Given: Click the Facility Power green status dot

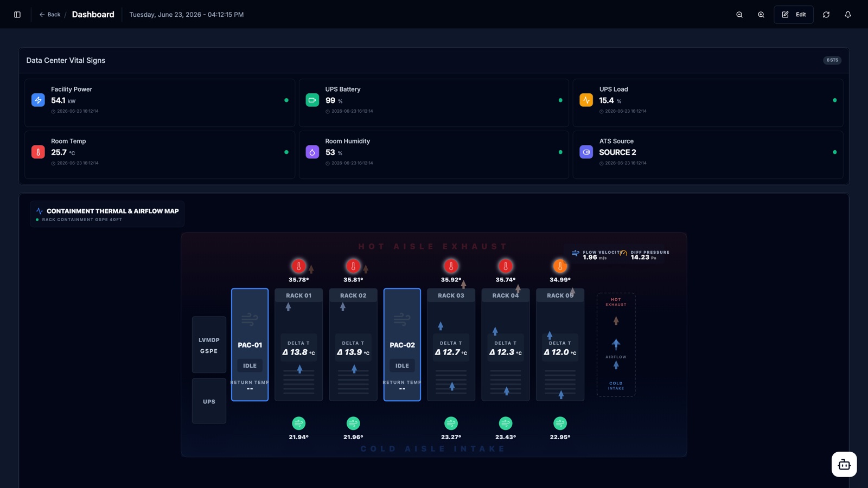Looking at the screenshot, I should point(286,100).
